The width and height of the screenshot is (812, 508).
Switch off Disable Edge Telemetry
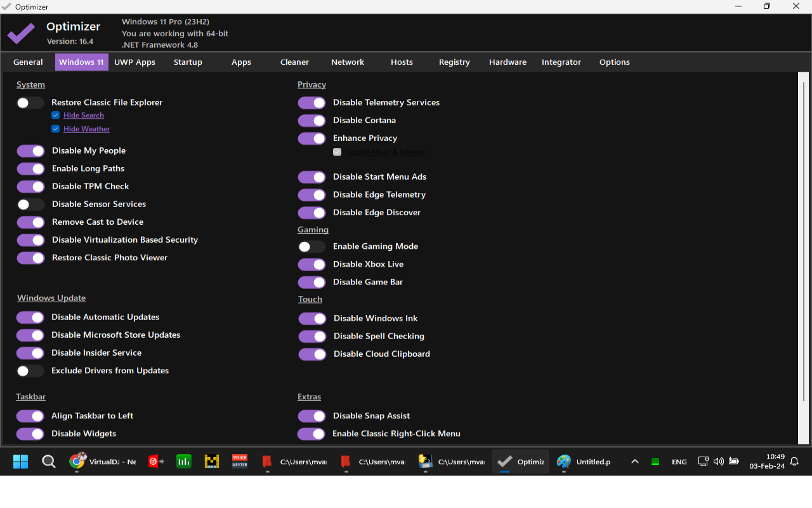[x=311, y=195]
